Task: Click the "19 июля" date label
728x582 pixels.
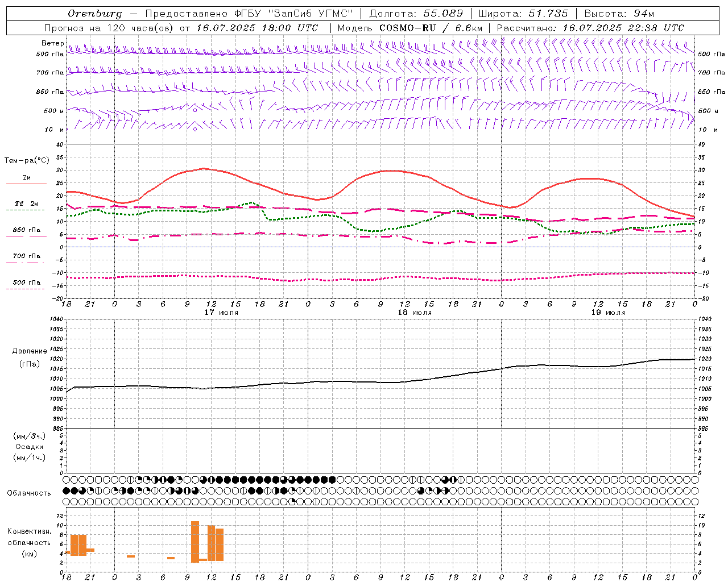Action: click(x=608, y=313)
